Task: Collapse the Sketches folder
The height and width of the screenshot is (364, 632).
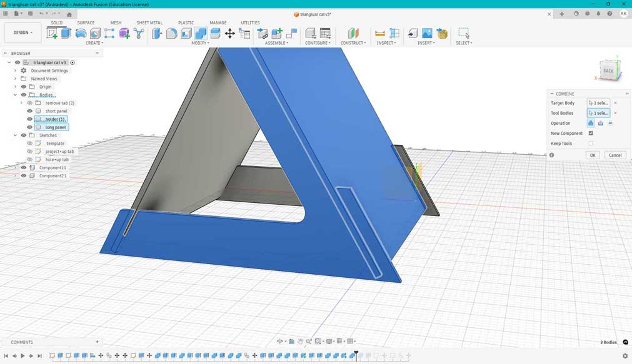Action: (16, 135)
